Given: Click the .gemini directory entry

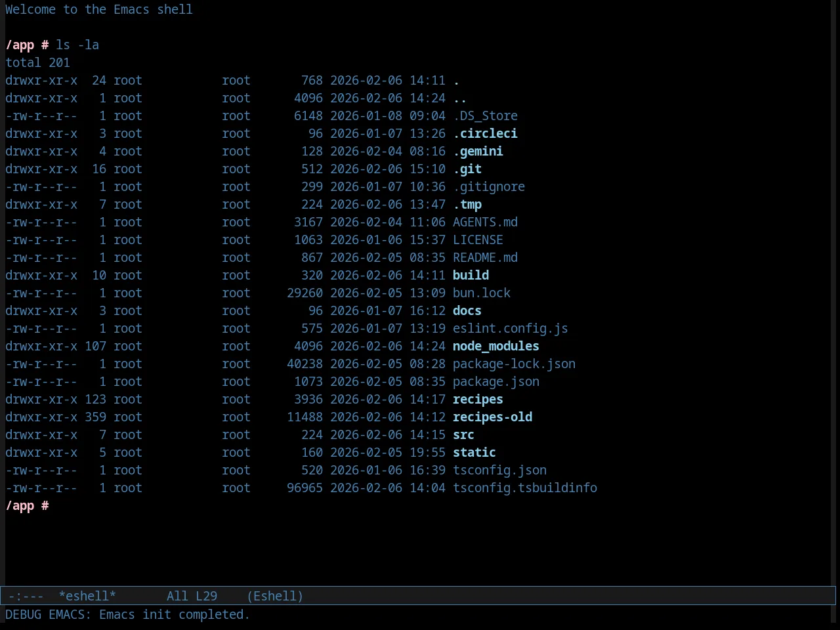Looking at the screenshot, I should tap(478, 151).
